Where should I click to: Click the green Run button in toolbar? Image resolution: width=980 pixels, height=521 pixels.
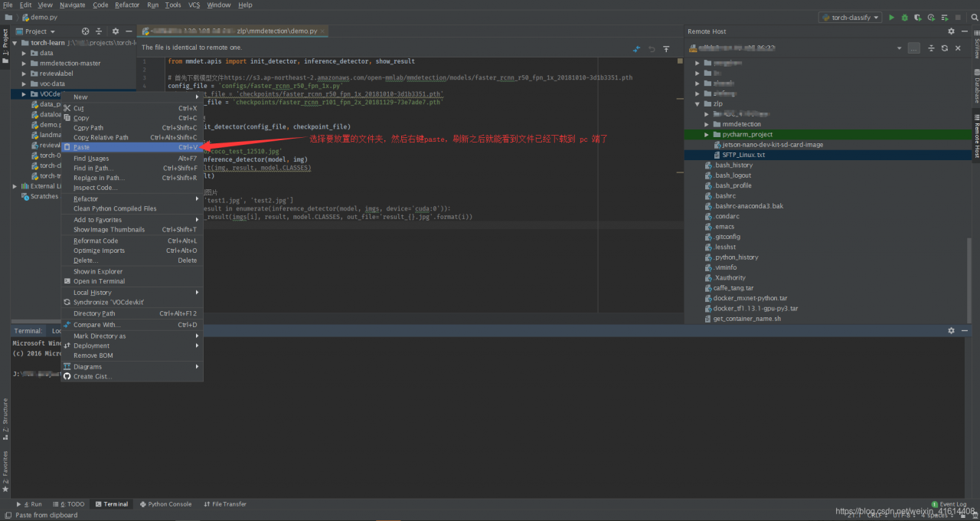(x=891, y=18)
